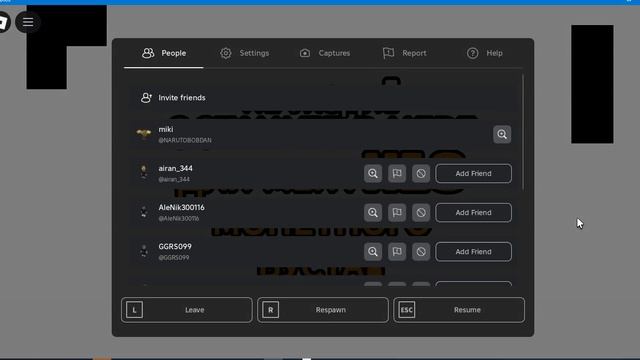The image size is (640, 360).
Task: Switch to the Report tab
Action: (404, 53)
